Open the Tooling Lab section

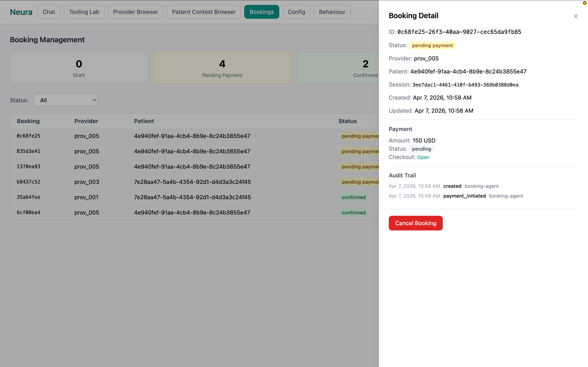(x=84, y=12)
